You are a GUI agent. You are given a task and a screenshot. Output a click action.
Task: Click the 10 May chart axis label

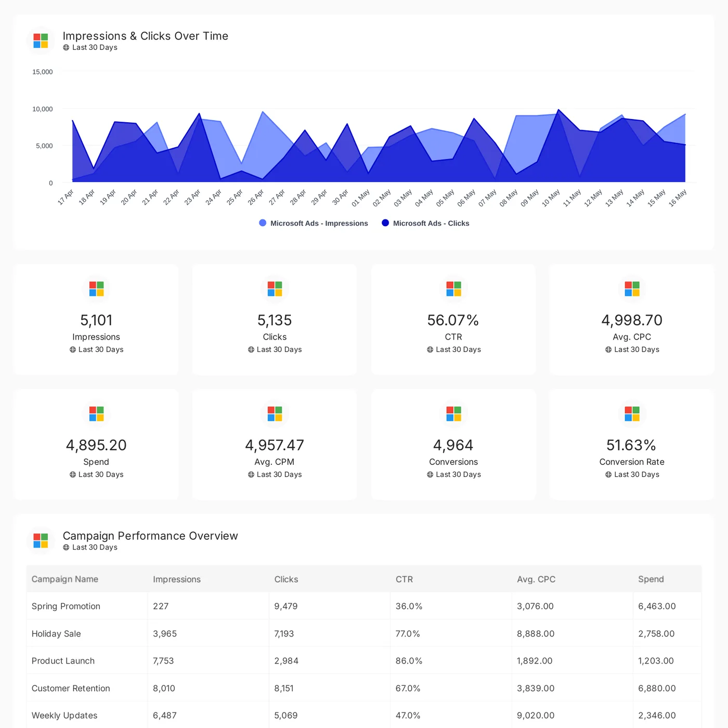(x=551, y=198)
